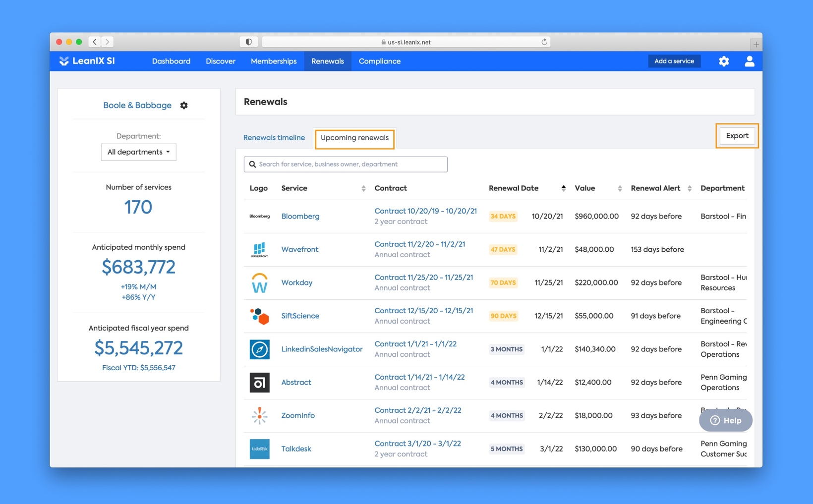Go to the Memberships page

pyautogui.click(x=274, y=61)
